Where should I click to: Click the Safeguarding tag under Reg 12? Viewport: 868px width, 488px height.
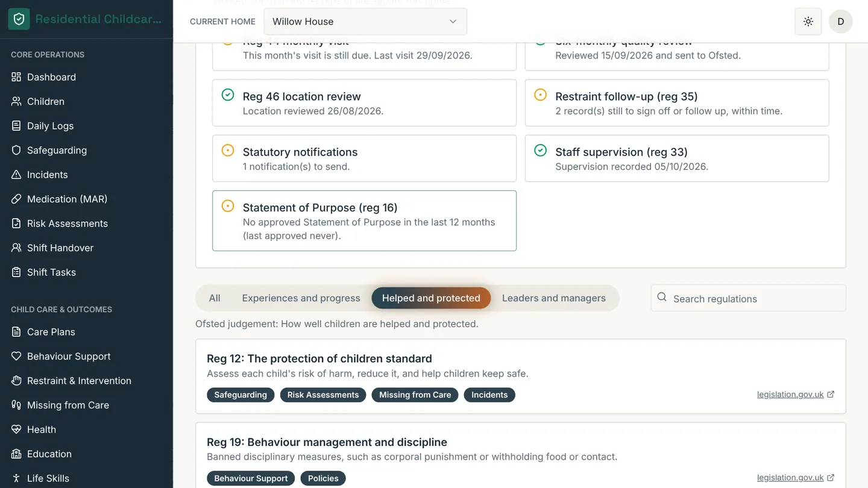click(x=241, y=395)
